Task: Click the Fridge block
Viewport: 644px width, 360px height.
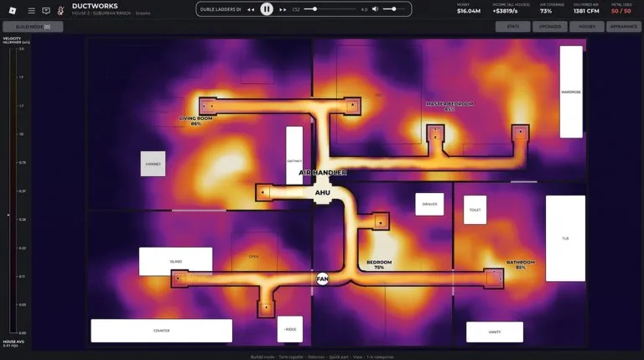Action: pos(290,329)
